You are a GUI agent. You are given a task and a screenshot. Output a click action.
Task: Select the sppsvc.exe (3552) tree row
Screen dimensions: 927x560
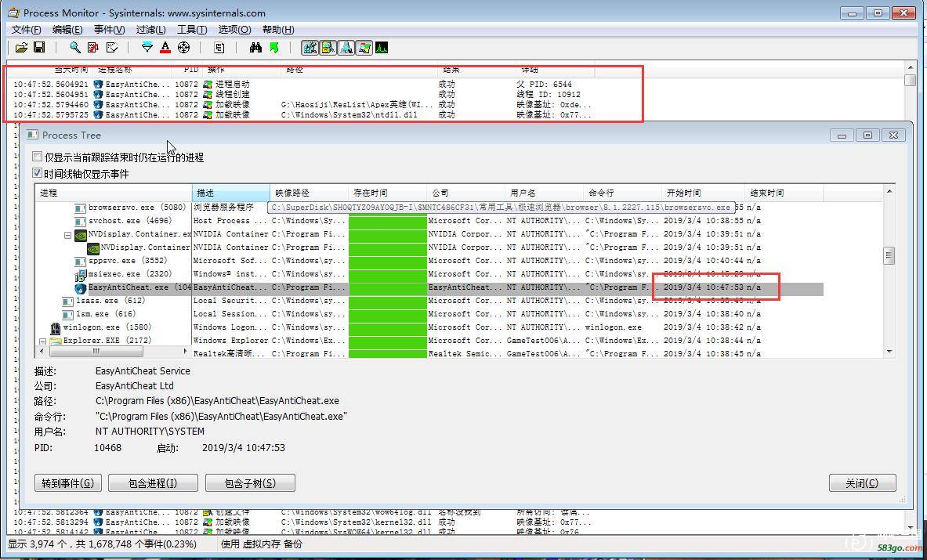[x=429, y=261]
